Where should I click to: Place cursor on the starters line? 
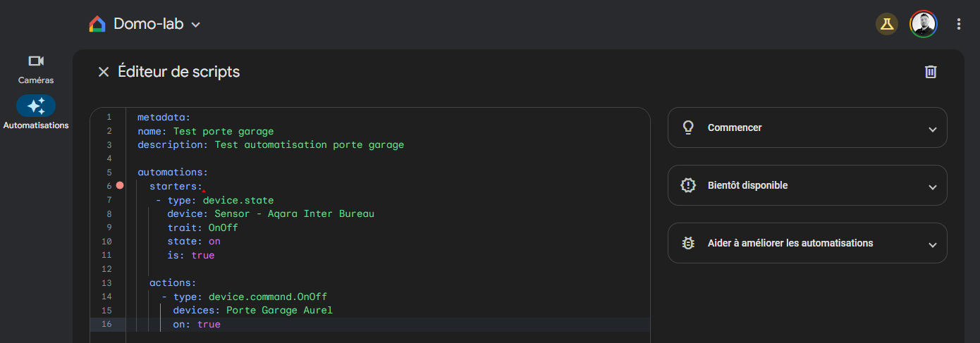pos(176,187)
